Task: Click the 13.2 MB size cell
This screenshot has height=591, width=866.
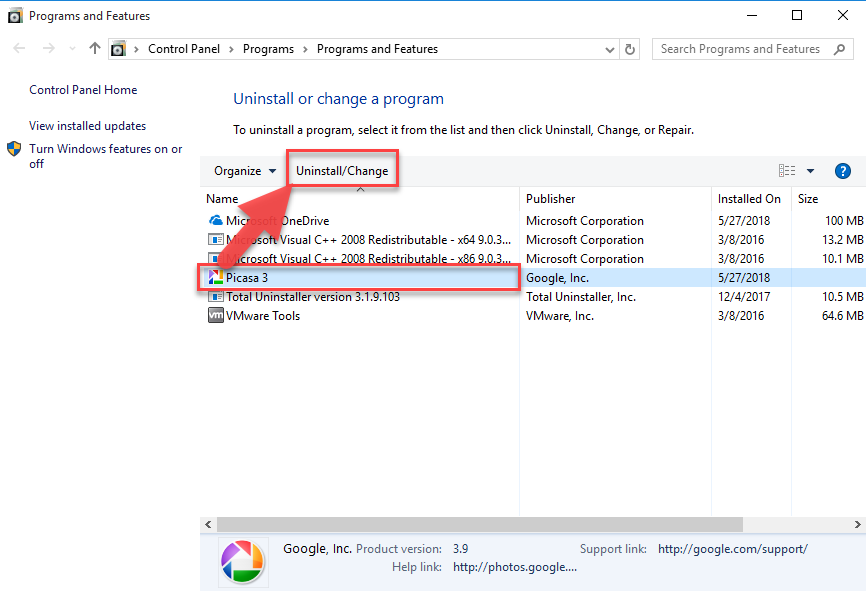Action: coord(842,240)
